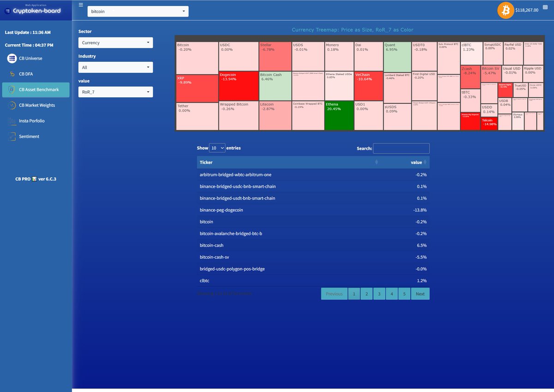Select CB Asset Benchmark menu item
Image resolution: width=554 pixels, height=392 pixels.
pos(36,89)
